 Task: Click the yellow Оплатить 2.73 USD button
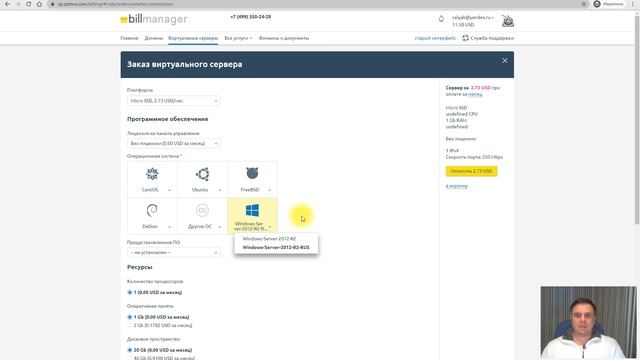[x=471, y=171]
